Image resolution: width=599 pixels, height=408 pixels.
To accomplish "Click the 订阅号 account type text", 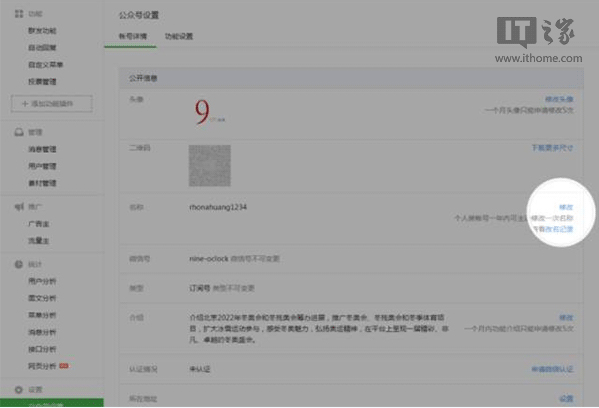I will click(200, 288).
